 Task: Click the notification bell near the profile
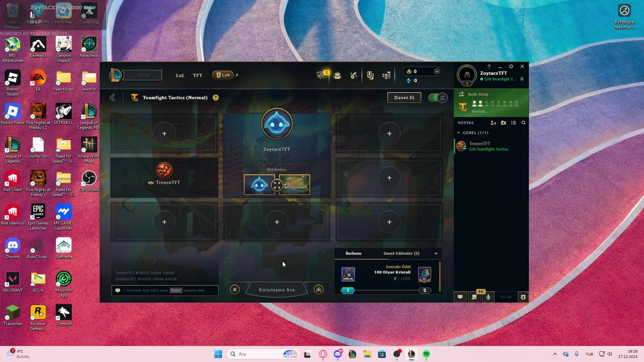click(522, 79)
